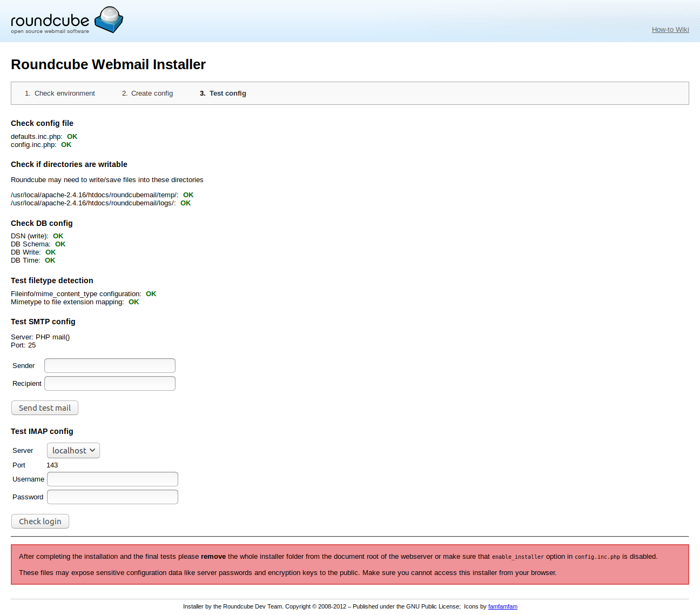The image size is (700, 615).
Task: Click the Test SMTP config section heading
Action: [43, 321]
